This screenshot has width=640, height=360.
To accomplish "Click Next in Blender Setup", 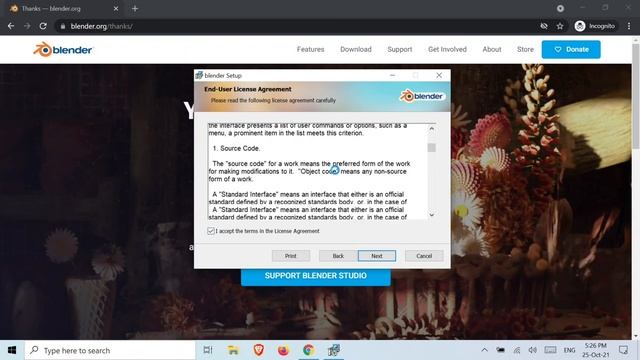I will (377, 256).
